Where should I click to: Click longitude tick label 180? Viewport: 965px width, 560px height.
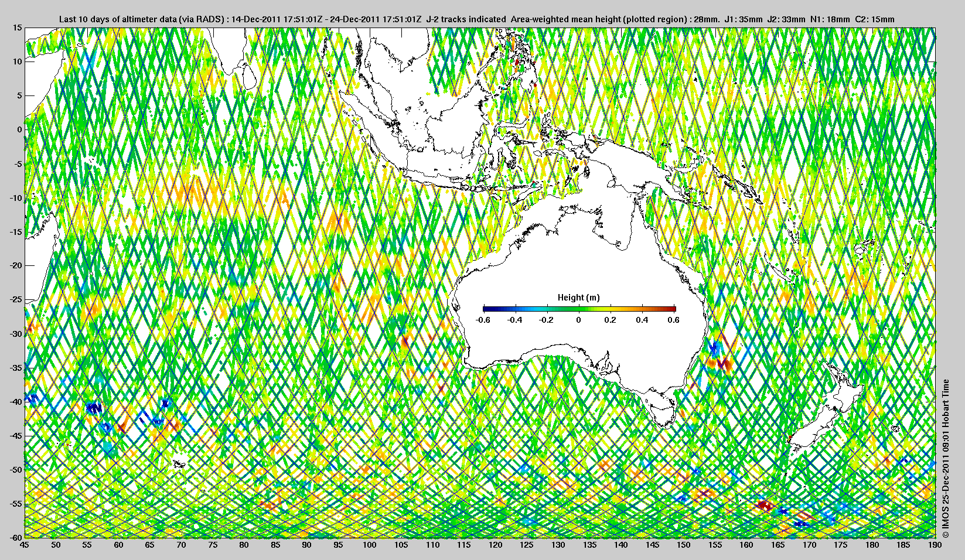872,545
